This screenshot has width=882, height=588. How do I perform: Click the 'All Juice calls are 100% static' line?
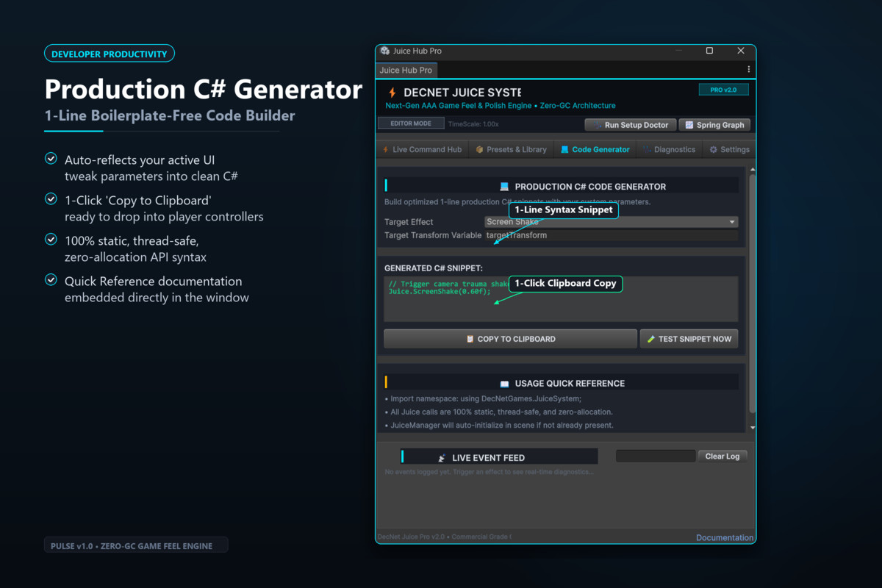click(x=498, y=412)
